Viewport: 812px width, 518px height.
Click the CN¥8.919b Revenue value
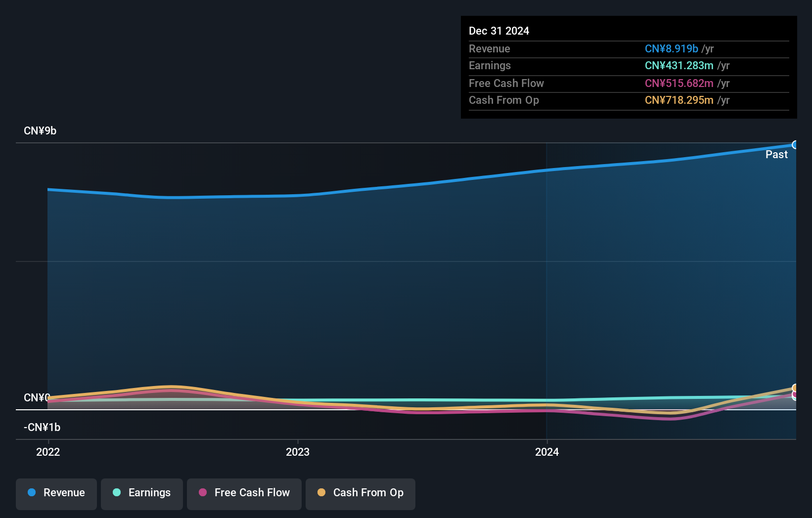point(671,48)
